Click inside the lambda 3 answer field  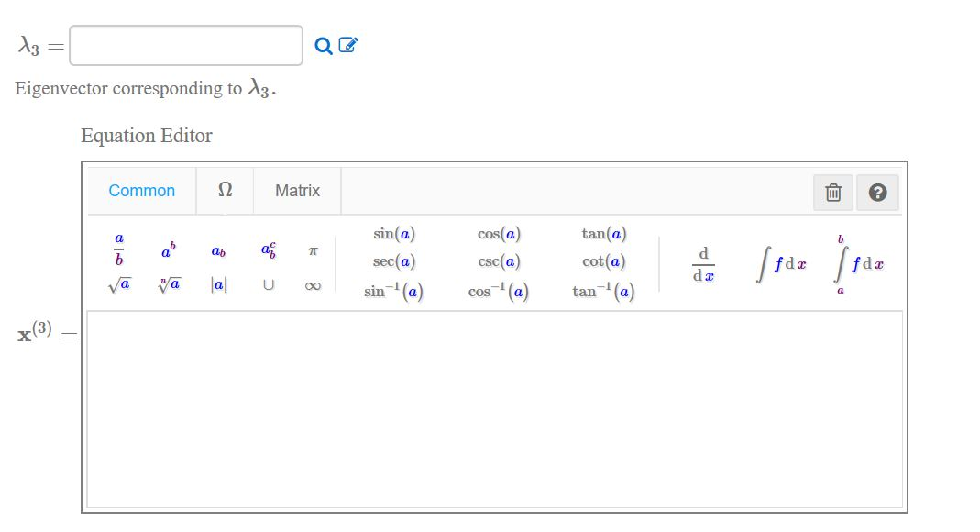click(x=185, y=43)
